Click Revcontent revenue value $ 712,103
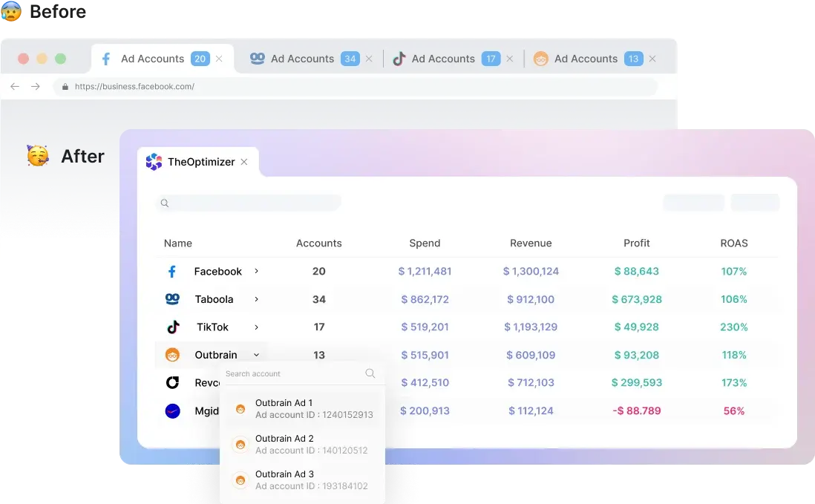The image size is (815, 504). tap(531, 382)
